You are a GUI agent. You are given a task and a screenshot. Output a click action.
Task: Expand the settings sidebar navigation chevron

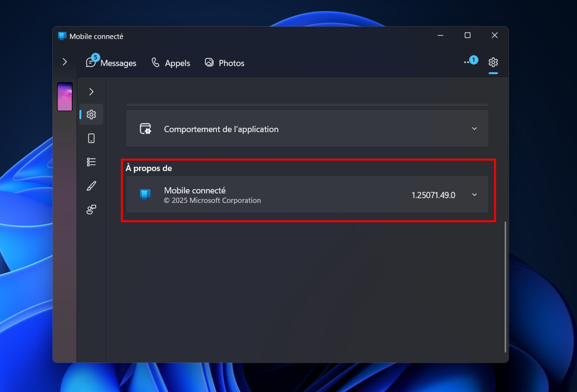point(91,92)
